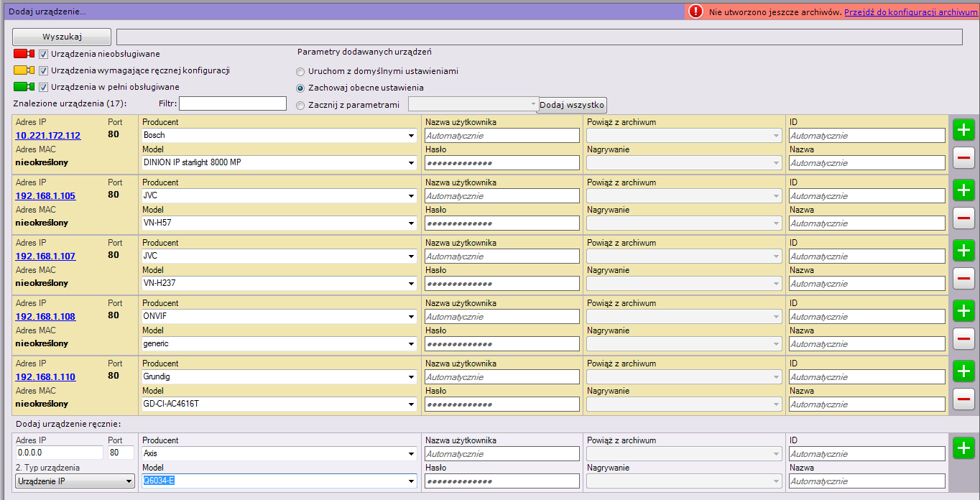Add device 192.168.1.105 with green plus
The height and width of the screenshot is (500, 980).
[963, 190]
